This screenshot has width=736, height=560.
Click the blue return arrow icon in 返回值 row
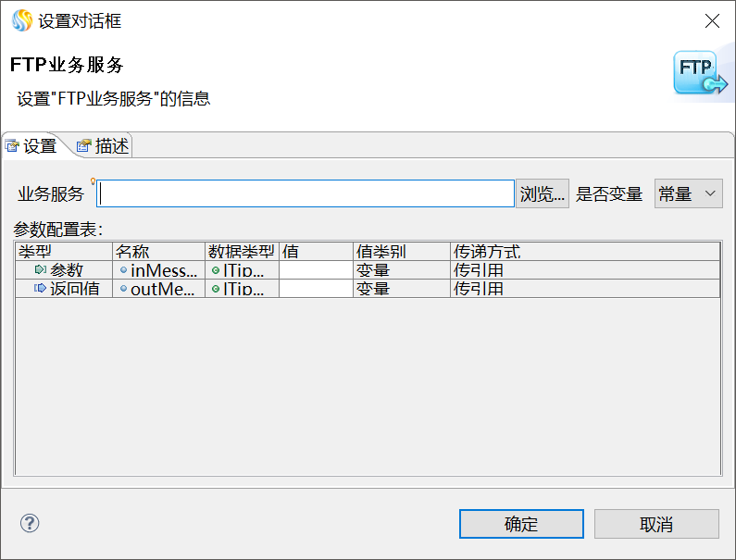pos(40,288)
